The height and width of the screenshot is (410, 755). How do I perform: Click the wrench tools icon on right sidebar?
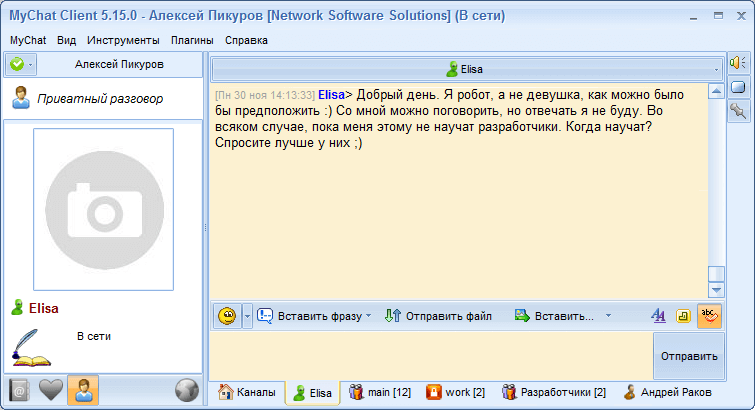pyautogui.click(x=738, y=110)
